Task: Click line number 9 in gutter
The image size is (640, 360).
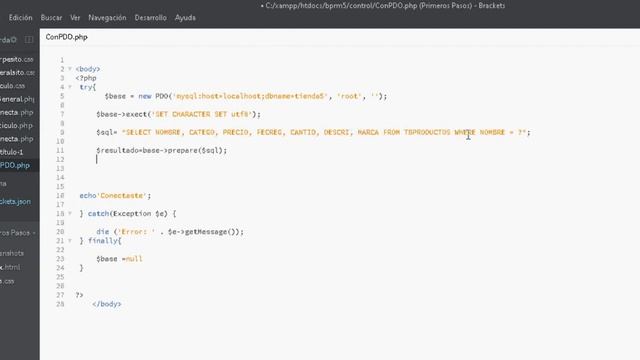Action: (x=62, y=132)
